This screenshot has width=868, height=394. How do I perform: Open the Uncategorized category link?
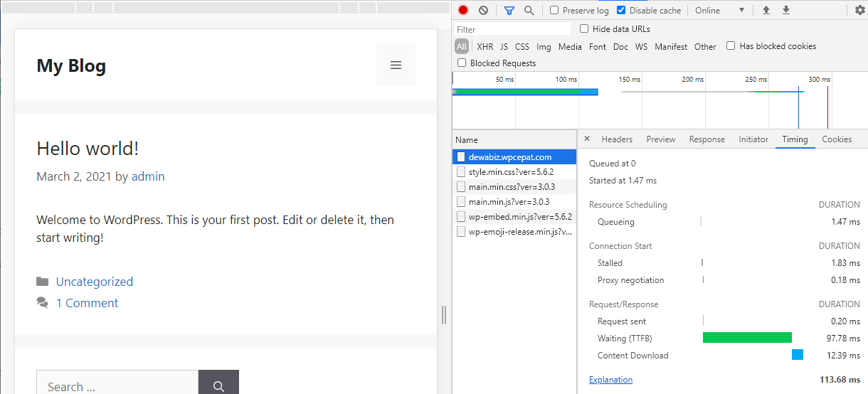pyautogui.click(x=94, y=282)
